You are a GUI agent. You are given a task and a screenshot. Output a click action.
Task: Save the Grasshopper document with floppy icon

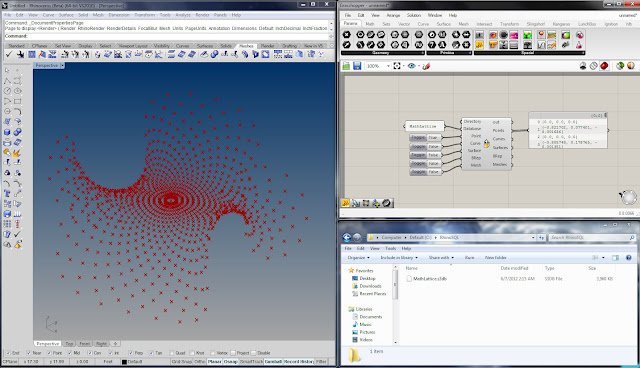pos(357,66)
